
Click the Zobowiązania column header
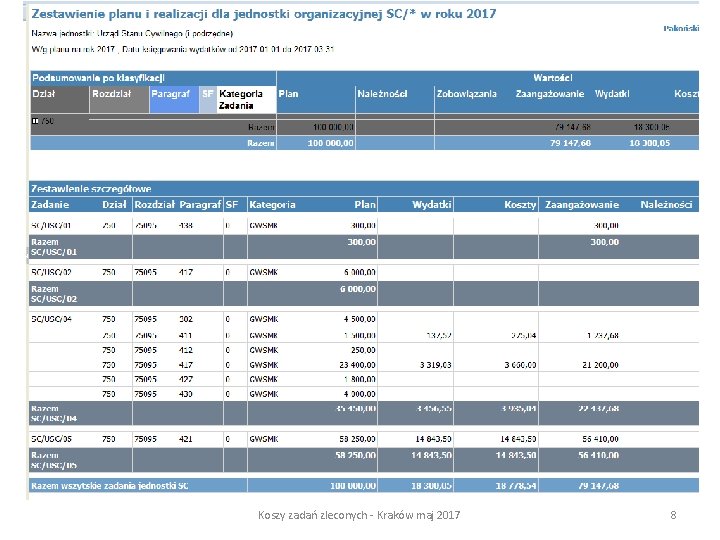click(467, 94)
